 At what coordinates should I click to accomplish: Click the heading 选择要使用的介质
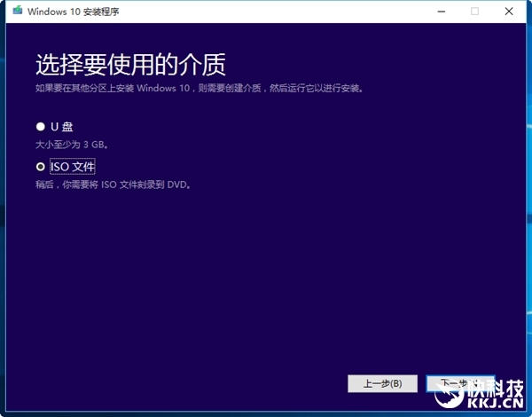[x=129, y=64]
